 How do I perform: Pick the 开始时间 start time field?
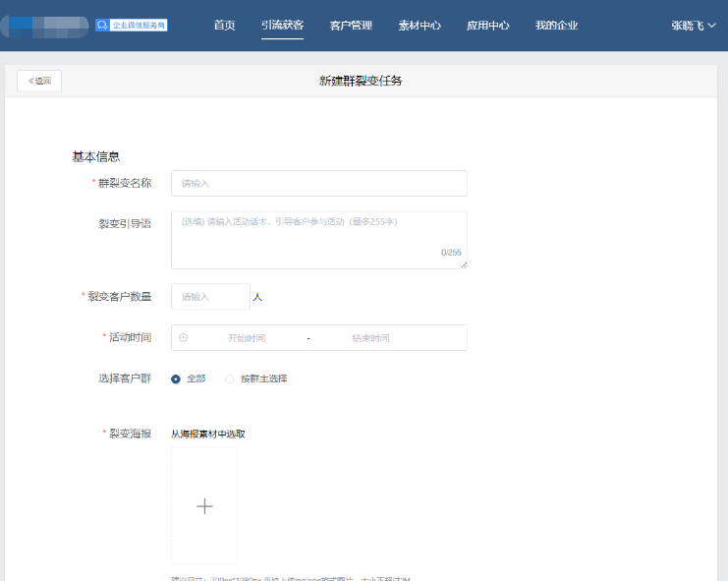click(247, 338)
